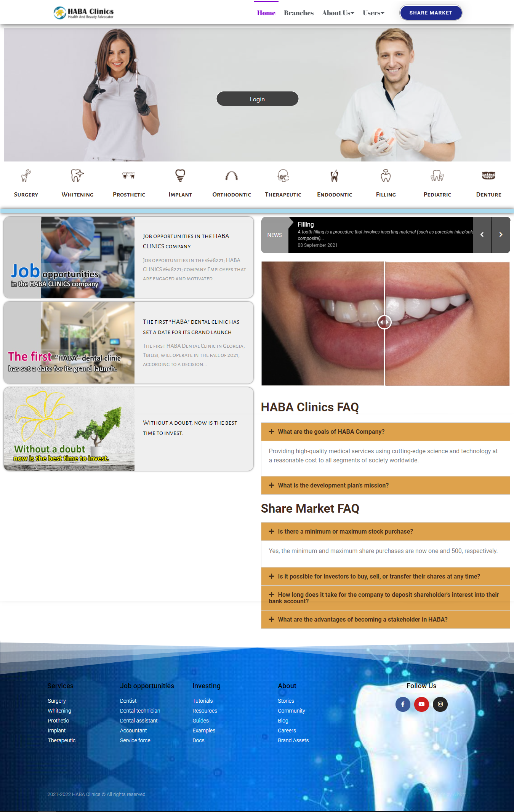Open the Implant service icon
The image size is (514, 812).
tap(180, 176)
